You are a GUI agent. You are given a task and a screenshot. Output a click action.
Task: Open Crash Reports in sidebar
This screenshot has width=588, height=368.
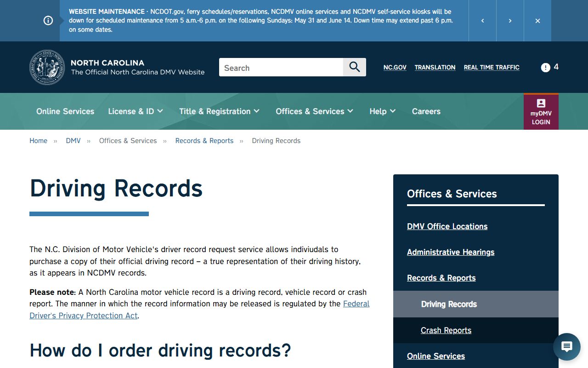tap(446, 330)
